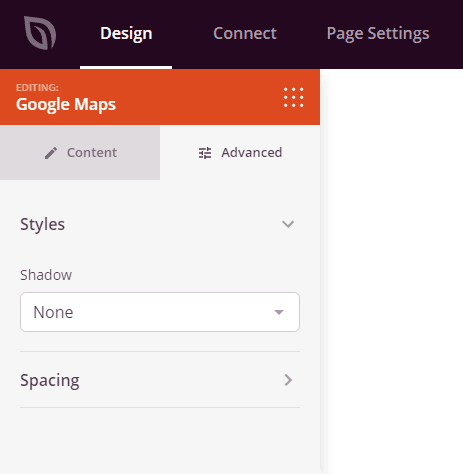Click the Styles section heading
Viewport: 463px width, 474px height.
click(x=42, y=224)
